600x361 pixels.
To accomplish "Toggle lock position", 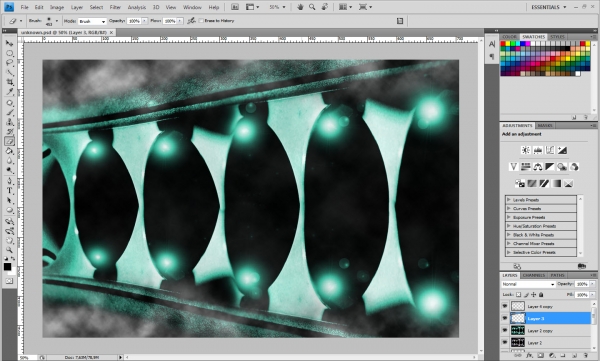I will pos(533,295).
